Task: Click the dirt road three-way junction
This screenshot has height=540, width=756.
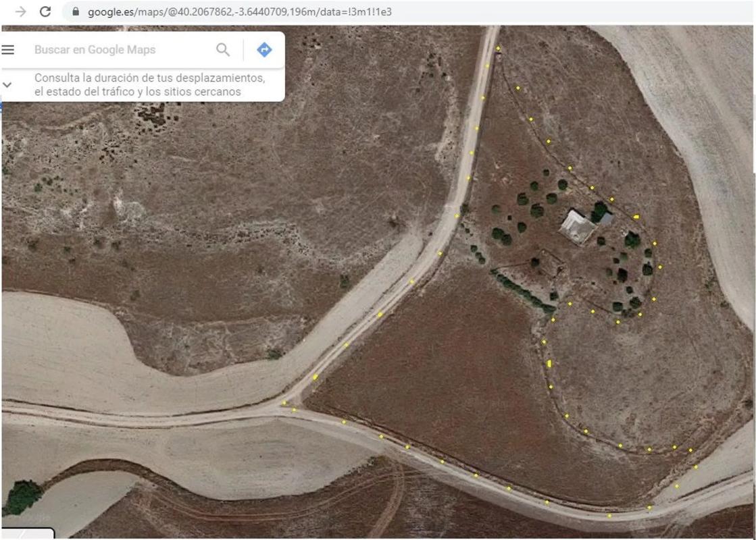Action: pos(287,405)
